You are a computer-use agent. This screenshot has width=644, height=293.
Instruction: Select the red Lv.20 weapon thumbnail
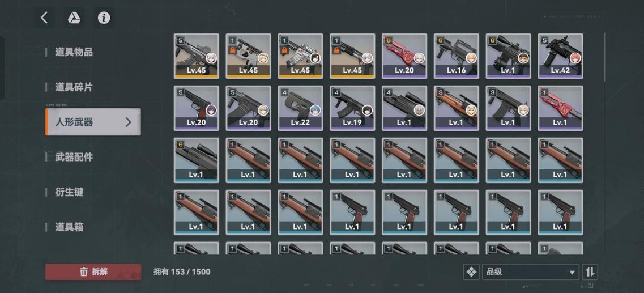[404, 56]
